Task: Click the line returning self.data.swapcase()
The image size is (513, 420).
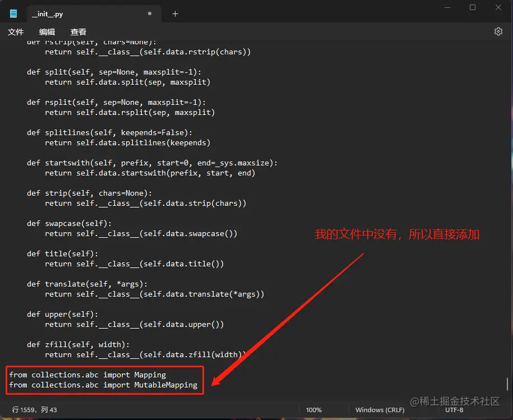Action: pos(141,234)
